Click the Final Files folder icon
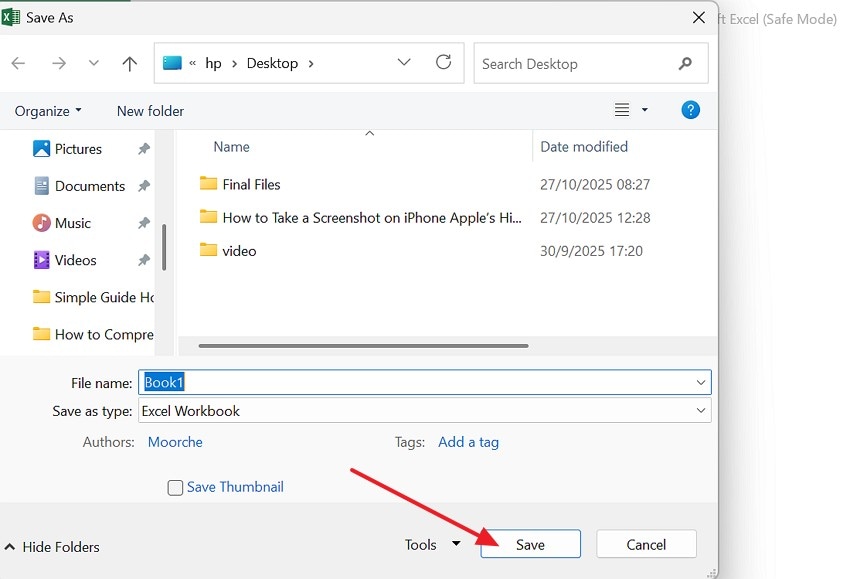 208,183
